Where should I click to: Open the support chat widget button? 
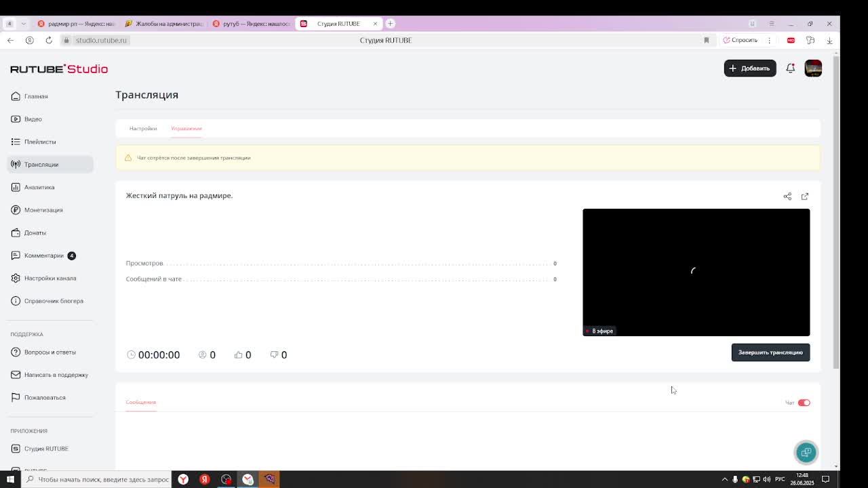point(806,452)
